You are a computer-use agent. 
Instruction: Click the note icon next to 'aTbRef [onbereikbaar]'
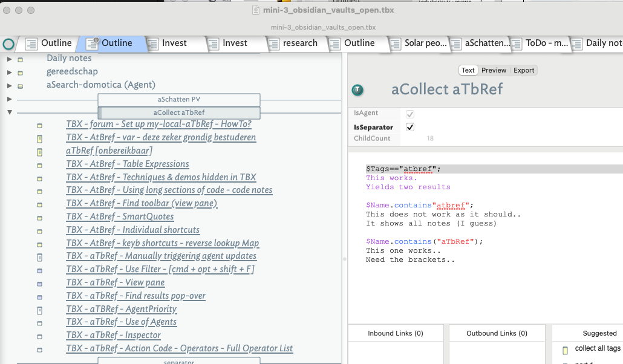40,152
